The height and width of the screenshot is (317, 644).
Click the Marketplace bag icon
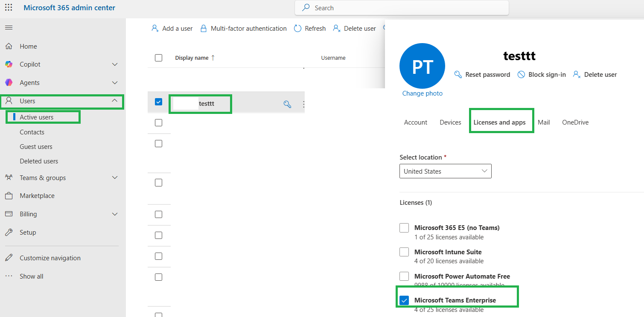tap(9, 195)
